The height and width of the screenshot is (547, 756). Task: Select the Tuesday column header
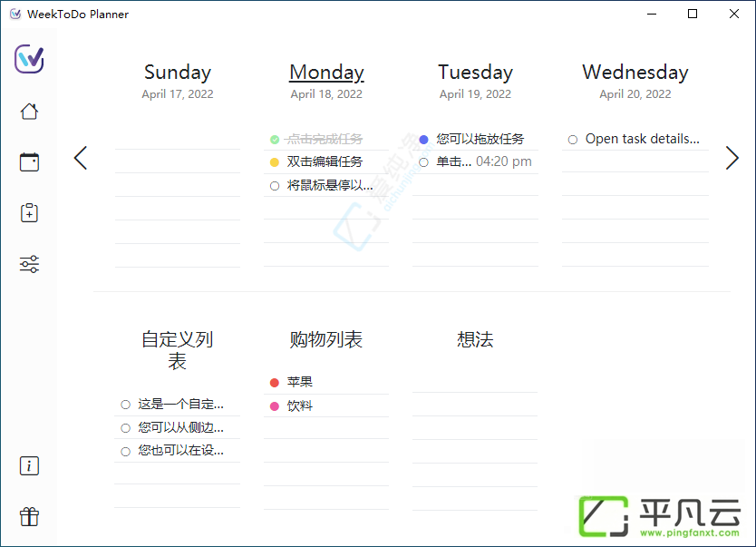pos(475,72)
